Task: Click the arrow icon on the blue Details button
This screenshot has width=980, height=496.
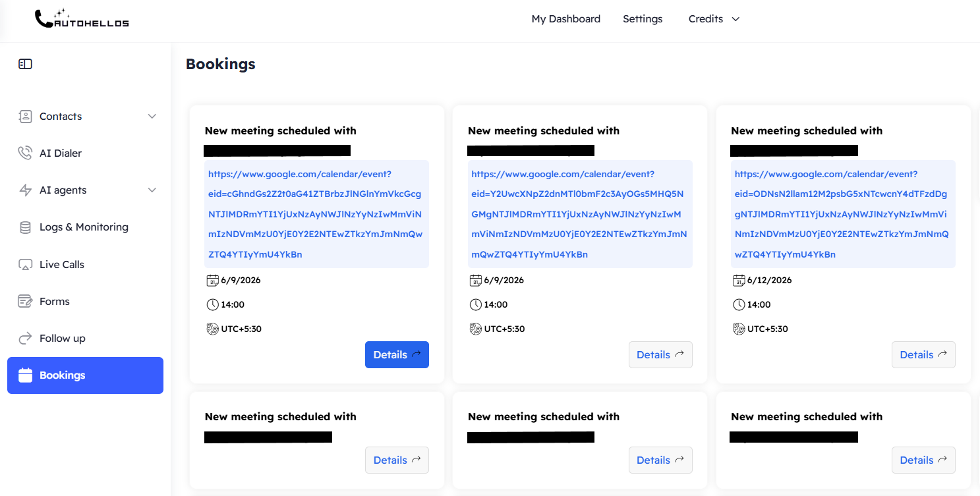Action: (x=417, y=354)
